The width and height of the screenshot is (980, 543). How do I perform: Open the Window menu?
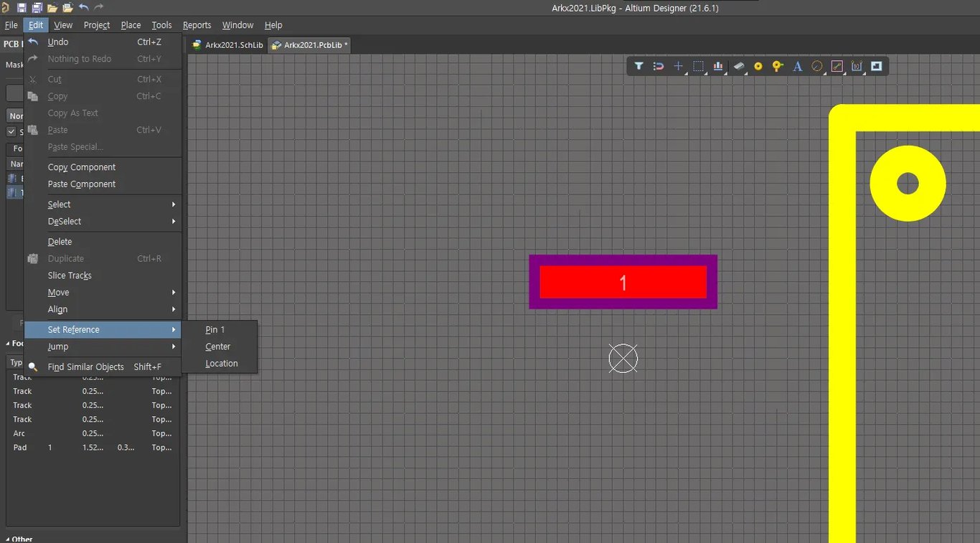tap(237, 25)
